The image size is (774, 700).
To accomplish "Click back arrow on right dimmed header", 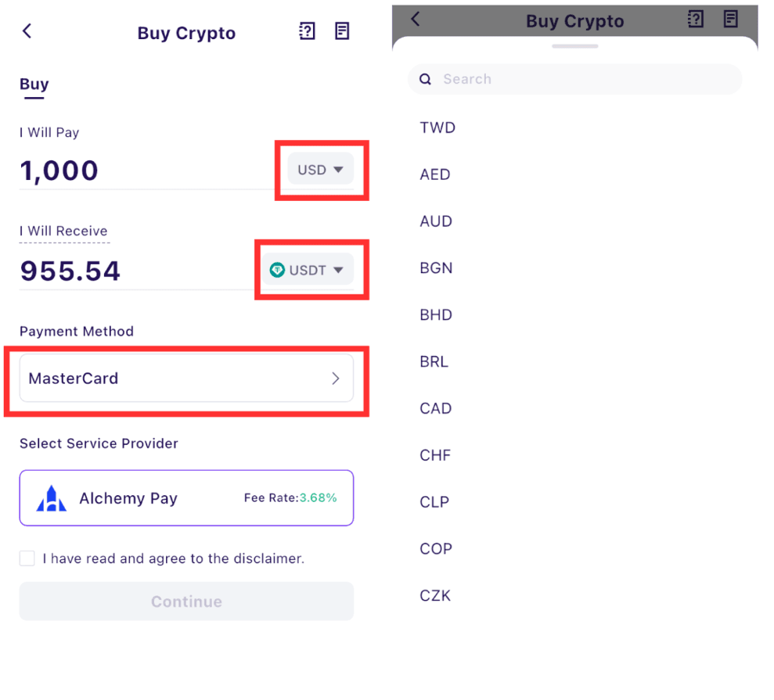I will coord(416,20).
